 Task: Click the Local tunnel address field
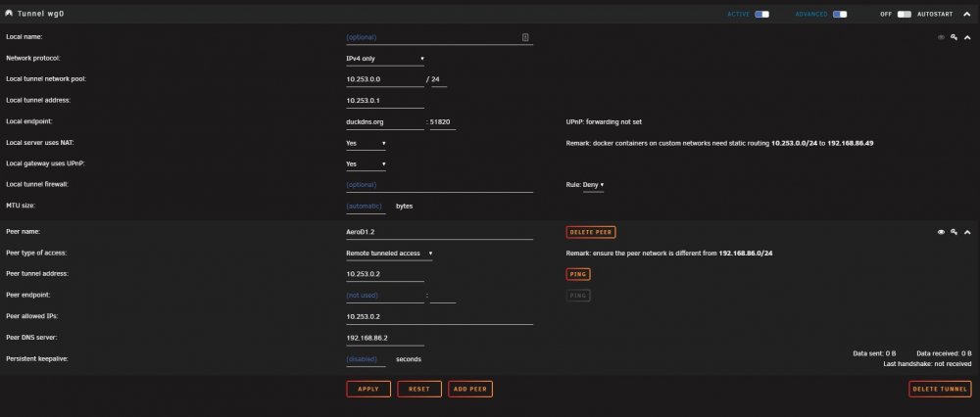[x=385, y=101]
